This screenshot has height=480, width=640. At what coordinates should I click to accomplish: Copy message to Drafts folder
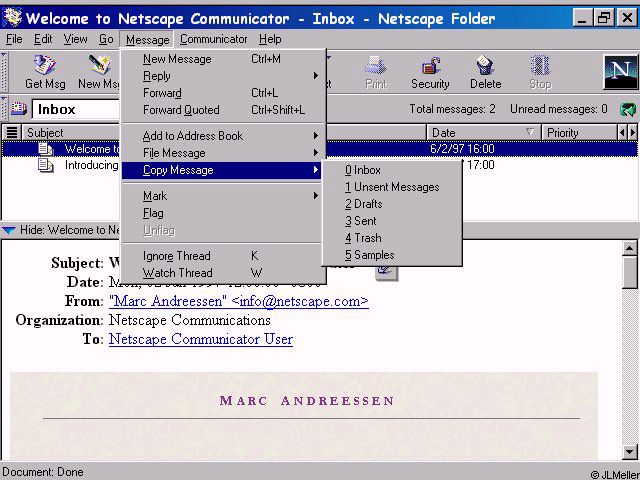coord(392,204)
